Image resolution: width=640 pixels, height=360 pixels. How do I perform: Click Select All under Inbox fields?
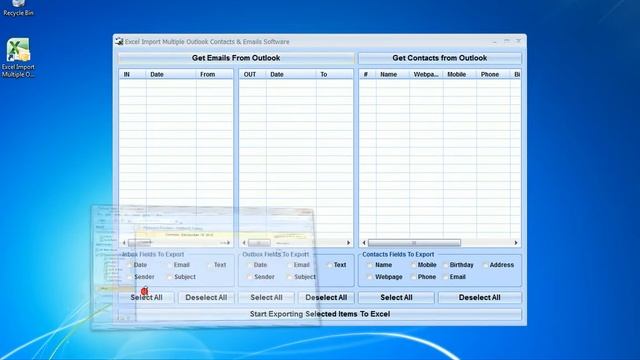click(x=146, y=298)
